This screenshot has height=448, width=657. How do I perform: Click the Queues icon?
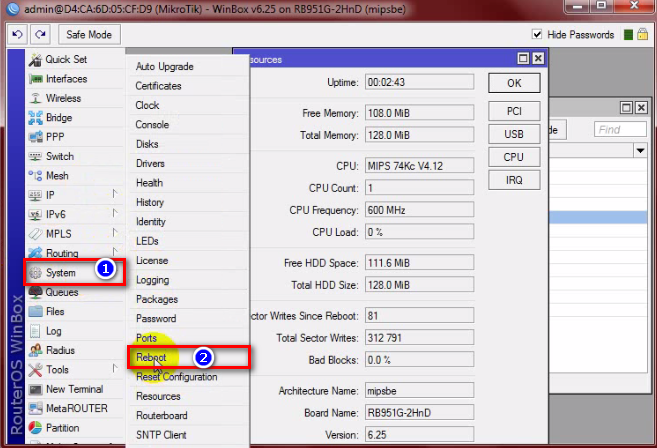pos(36,292)
